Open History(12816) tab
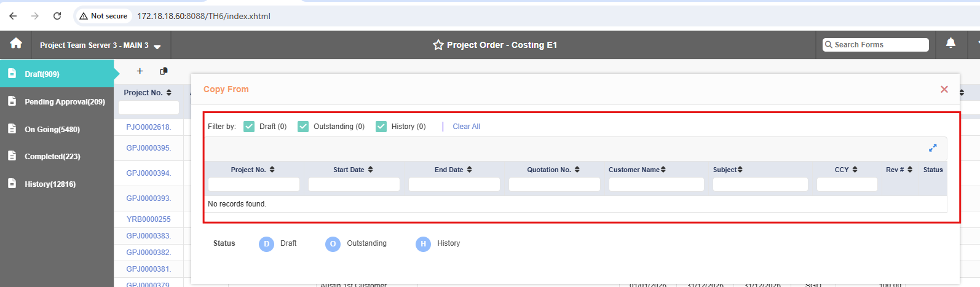The image size is (980, 287). click(57, 184)
